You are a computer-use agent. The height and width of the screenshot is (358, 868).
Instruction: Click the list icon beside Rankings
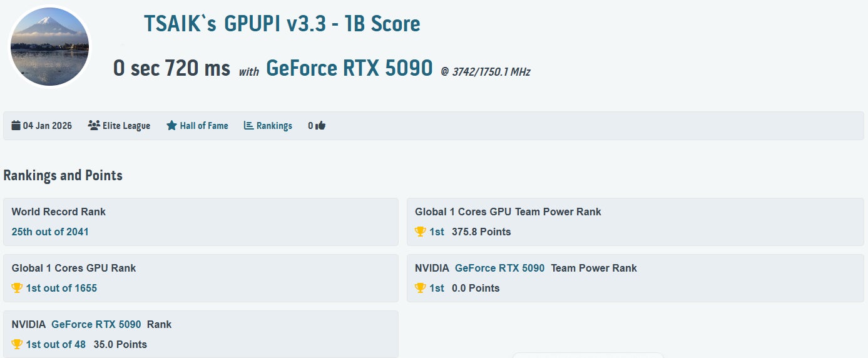[x=248, y=126]
